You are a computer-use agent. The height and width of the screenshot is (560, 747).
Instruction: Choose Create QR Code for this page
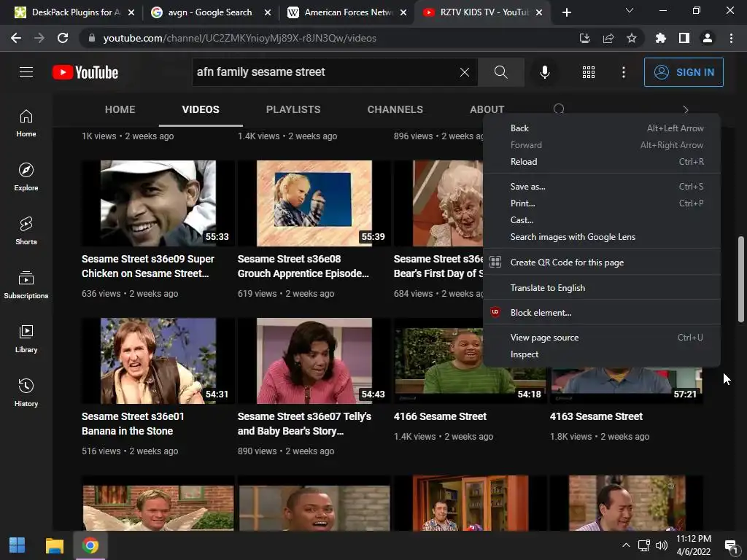pyautogui.click(x=602, y=262)
